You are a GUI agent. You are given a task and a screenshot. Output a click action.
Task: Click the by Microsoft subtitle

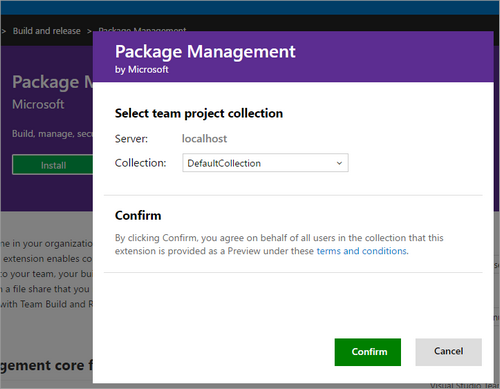tap(142, 69)
